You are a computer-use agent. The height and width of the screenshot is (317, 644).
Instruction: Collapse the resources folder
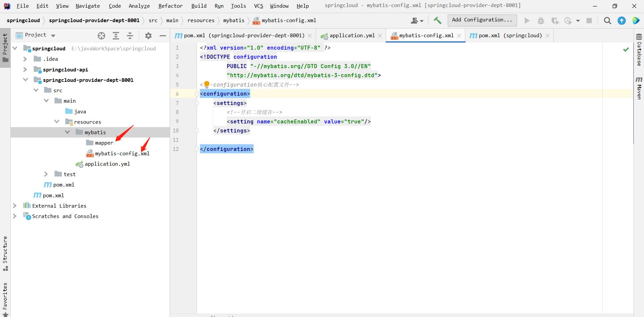(57, 122)
